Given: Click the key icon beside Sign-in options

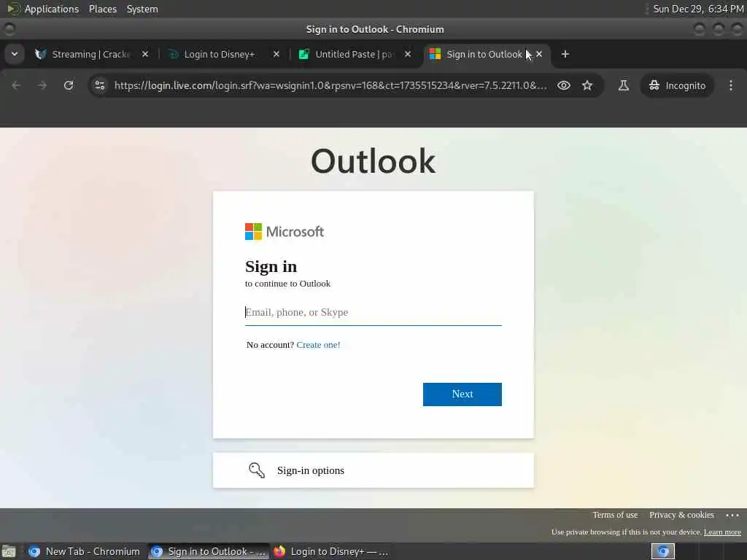Looking at the screenshot, I should point(256,470).
